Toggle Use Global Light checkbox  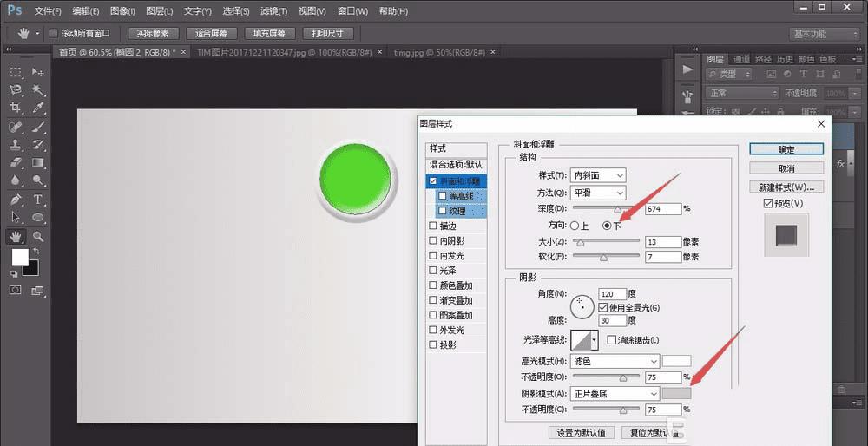click(603, 307)
